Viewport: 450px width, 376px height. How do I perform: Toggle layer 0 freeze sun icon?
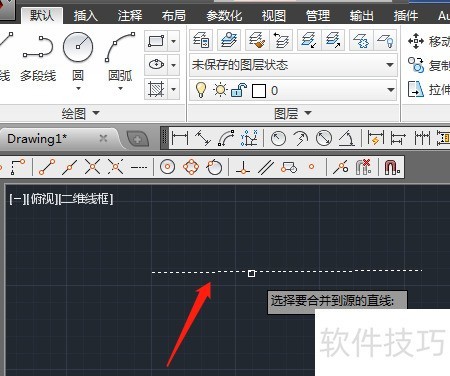click(220, 90)
